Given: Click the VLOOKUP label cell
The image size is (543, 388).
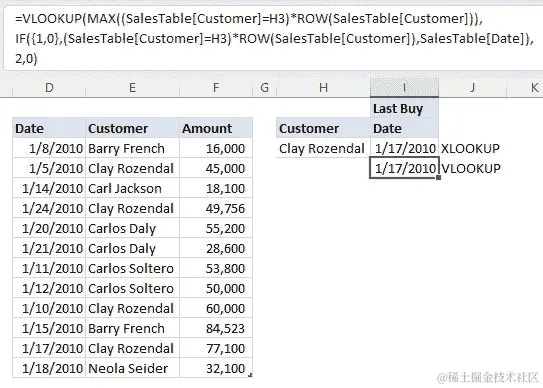Looking at the screenshot, I should [x=471, y=168].
